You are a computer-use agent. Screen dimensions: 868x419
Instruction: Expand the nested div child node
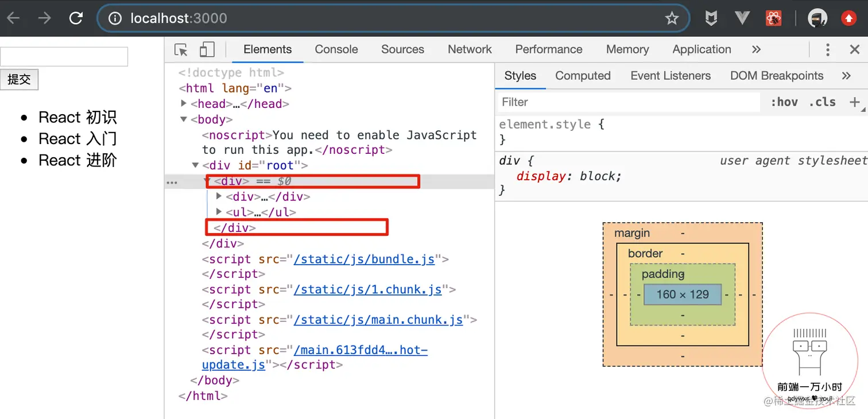(219, 196)
